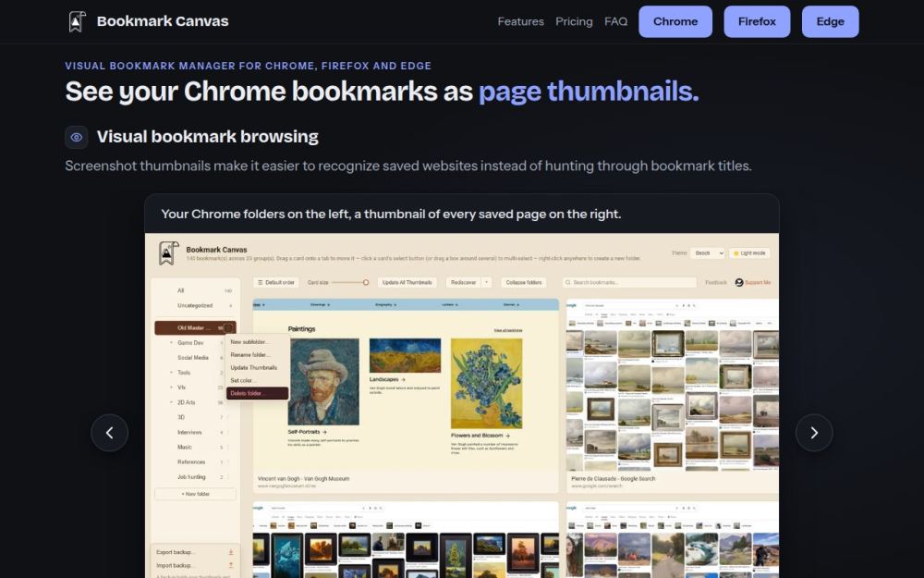This screenshot has height=578, width=924.
Task: Click the Search bookmarks field
Action: (x=629, y=282)
